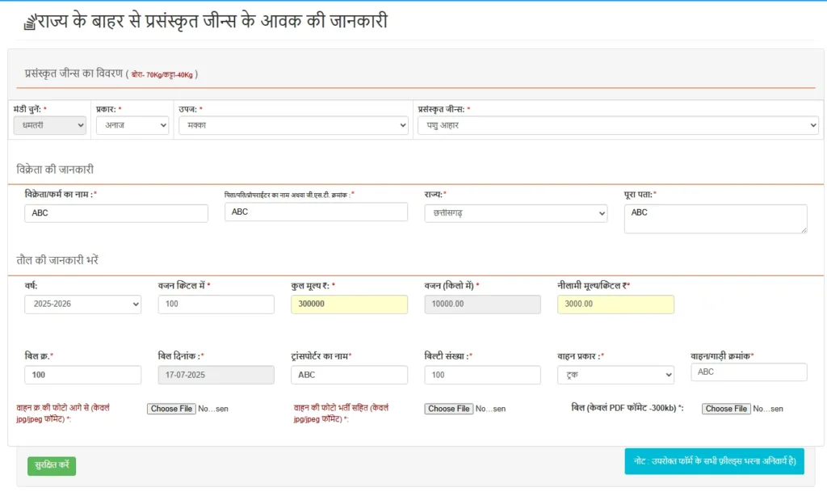Image resolution: width=827 pixels, height=504 pixels.
Task: Select the विक्रेता/फर्म का नाम input field
Action: tap(115, 212)
